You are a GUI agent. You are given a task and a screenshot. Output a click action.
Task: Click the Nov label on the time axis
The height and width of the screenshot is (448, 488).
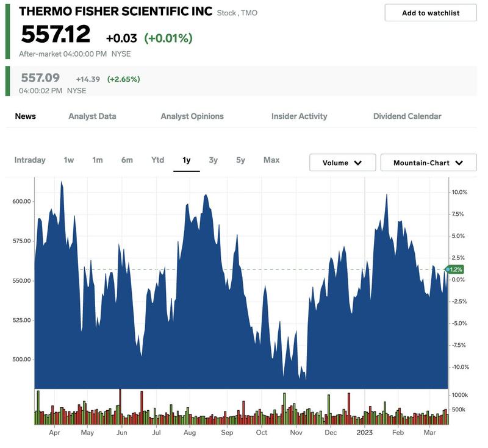pyautogui.click(x=296, y=433)
